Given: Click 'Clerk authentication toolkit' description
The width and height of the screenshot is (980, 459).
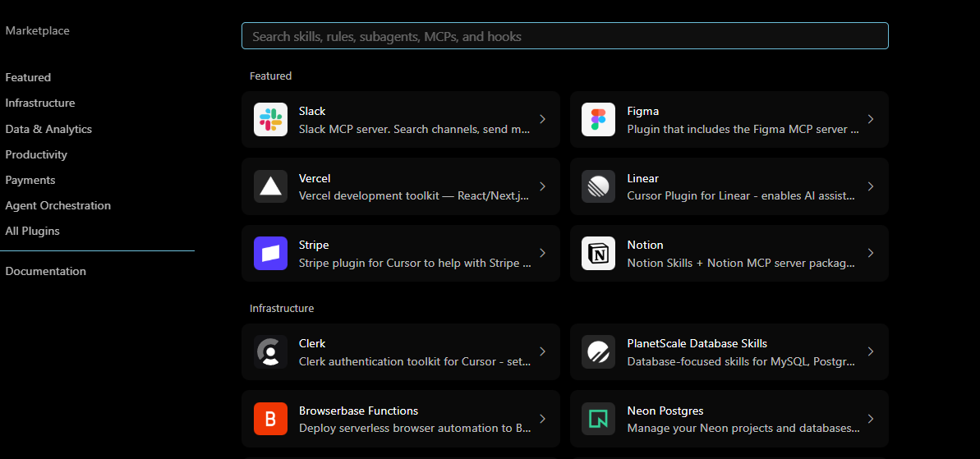Looking at the screenshot, I should point(415,361).
